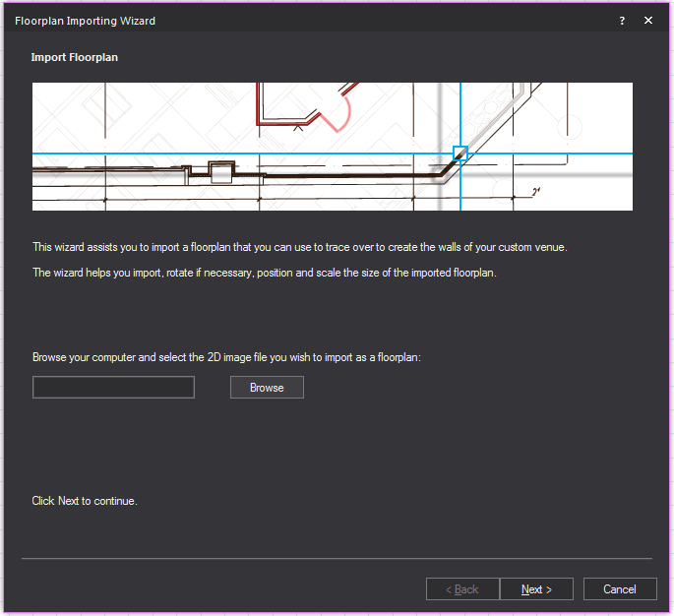Click the "wizard helps you import, rotate" sentence

tap(264, 273)
